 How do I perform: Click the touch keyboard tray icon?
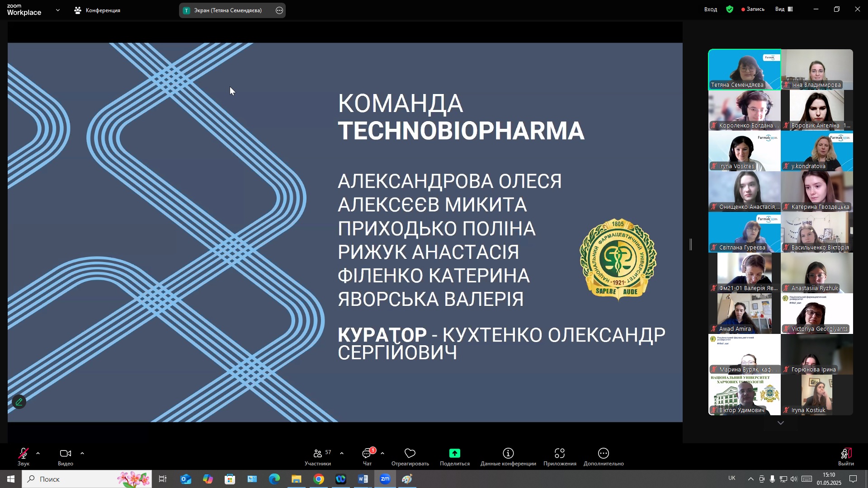[x=807, y=479]
